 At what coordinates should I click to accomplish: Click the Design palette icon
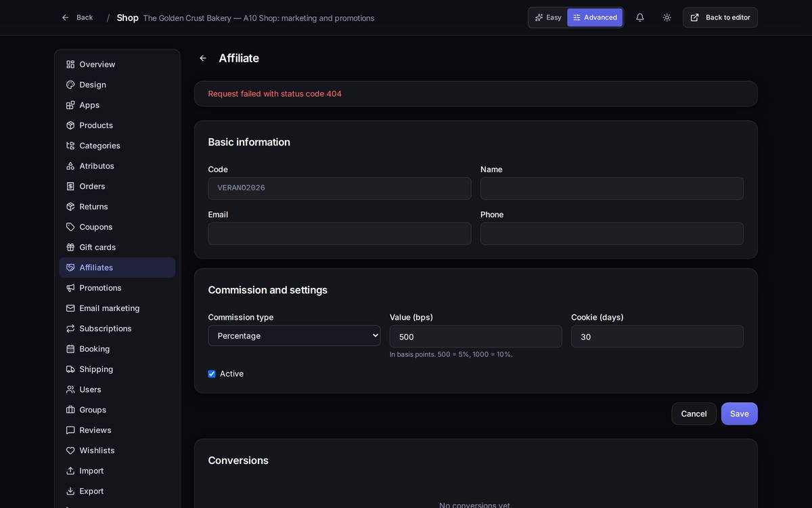(70, 85)
